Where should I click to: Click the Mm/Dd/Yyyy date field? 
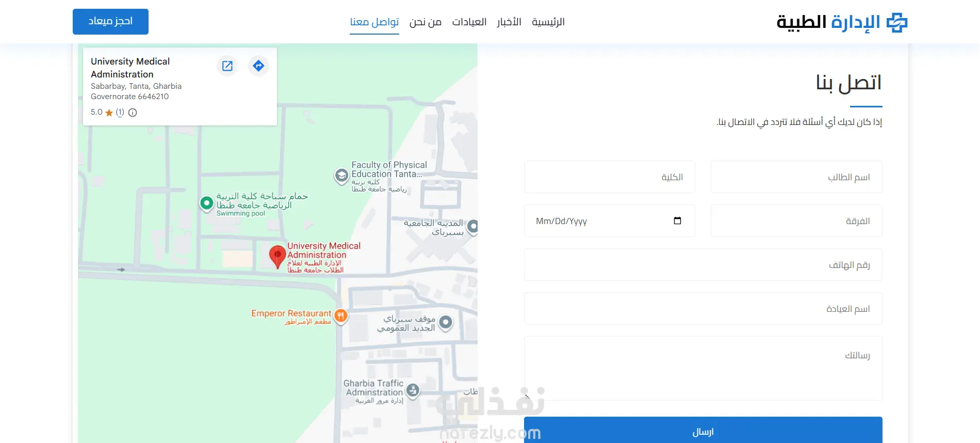click(610, 221)
